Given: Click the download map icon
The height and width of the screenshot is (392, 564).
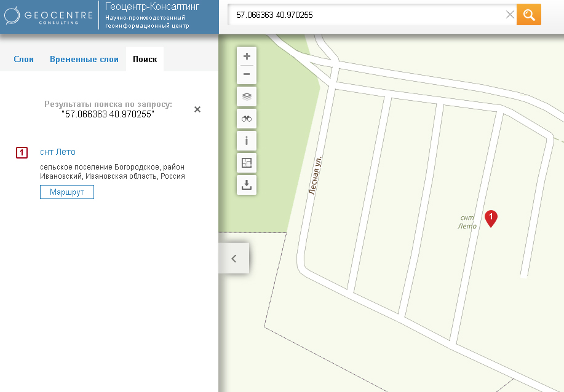Looking at the screenshot, I should pyautogui.click(x=247, y=185).
